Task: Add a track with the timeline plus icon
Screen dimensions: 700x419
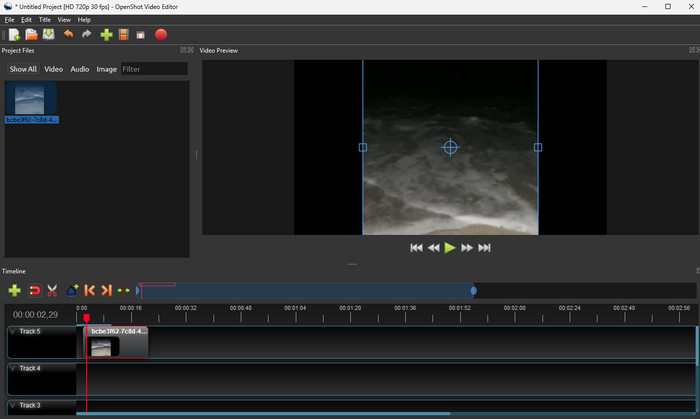Action: [14, 290]
